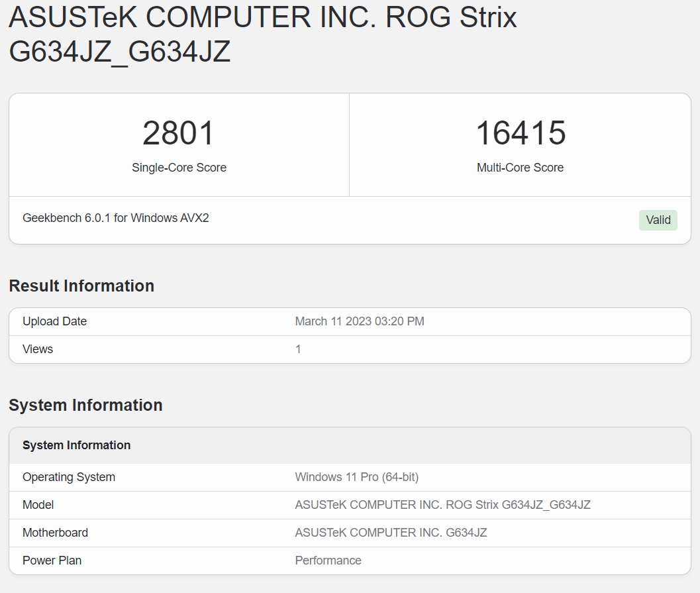Click the March 11 2023 03:20 PM date
The height and width of the screenshot is (593, 700).
(x=360, y=321)
